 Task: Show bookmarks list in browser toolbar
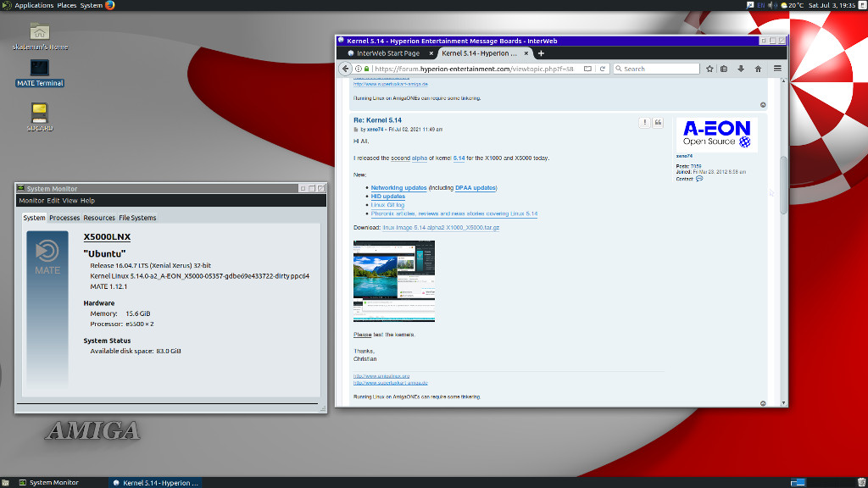[724, 69]
